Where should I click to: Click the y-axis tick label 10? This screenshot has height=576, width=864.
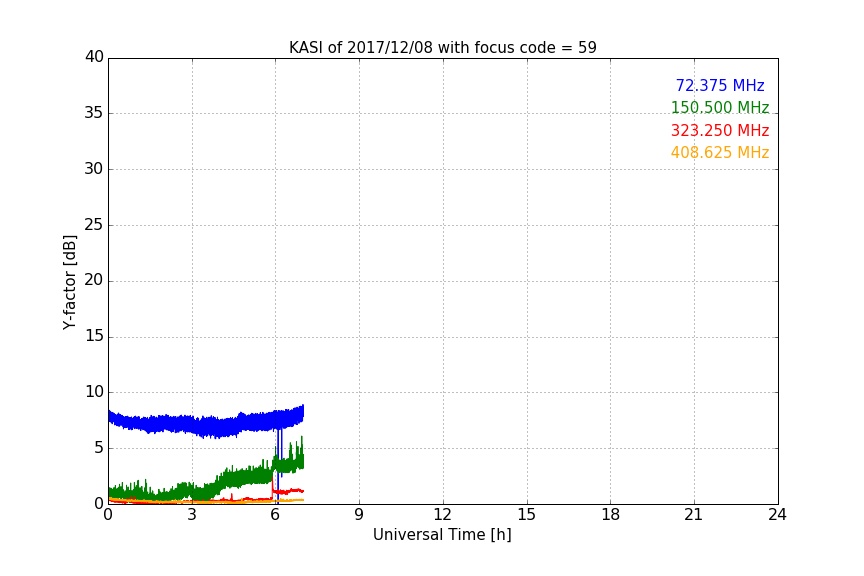coord(94,392)
